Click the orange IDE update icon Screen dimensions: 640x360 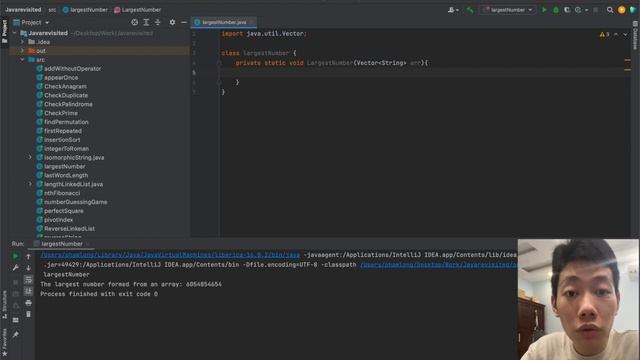[622, 10]
